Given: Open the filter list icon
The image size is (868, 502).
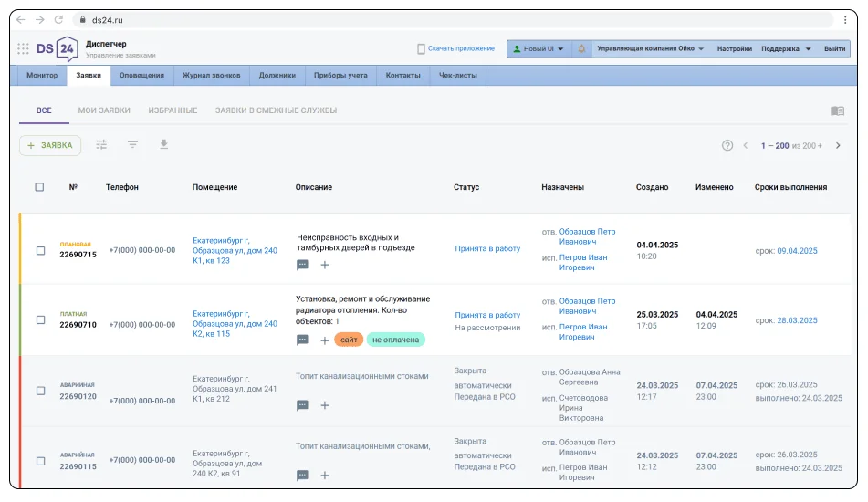Looking at the screenshot, I should coord(133,144).
